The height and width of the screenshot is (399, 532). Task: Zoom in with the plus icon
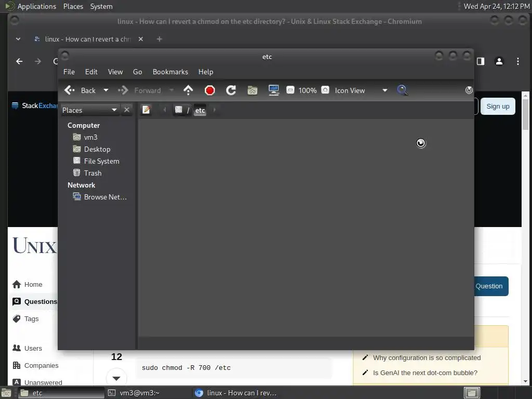(325, 90)
